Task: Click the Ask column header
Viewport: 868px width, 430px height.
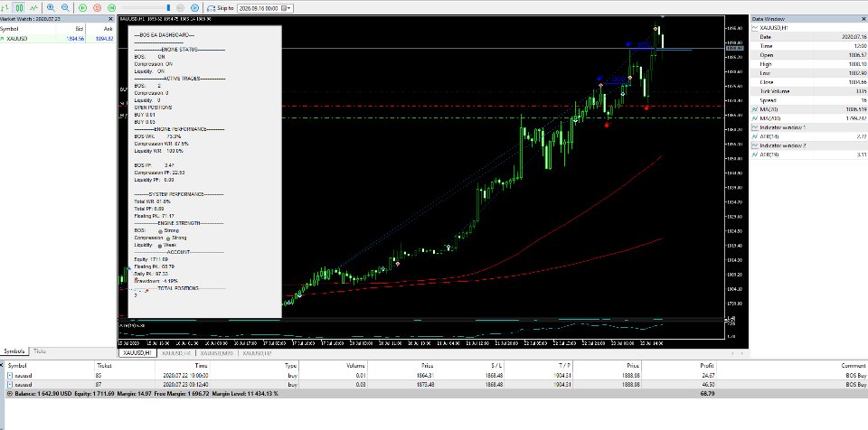Action: [100, 29]
